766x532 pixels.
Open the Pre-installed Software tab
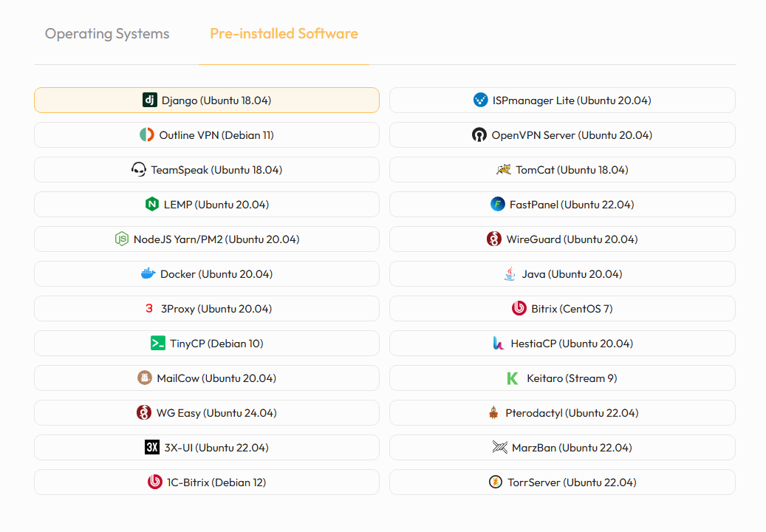[284, 34]
